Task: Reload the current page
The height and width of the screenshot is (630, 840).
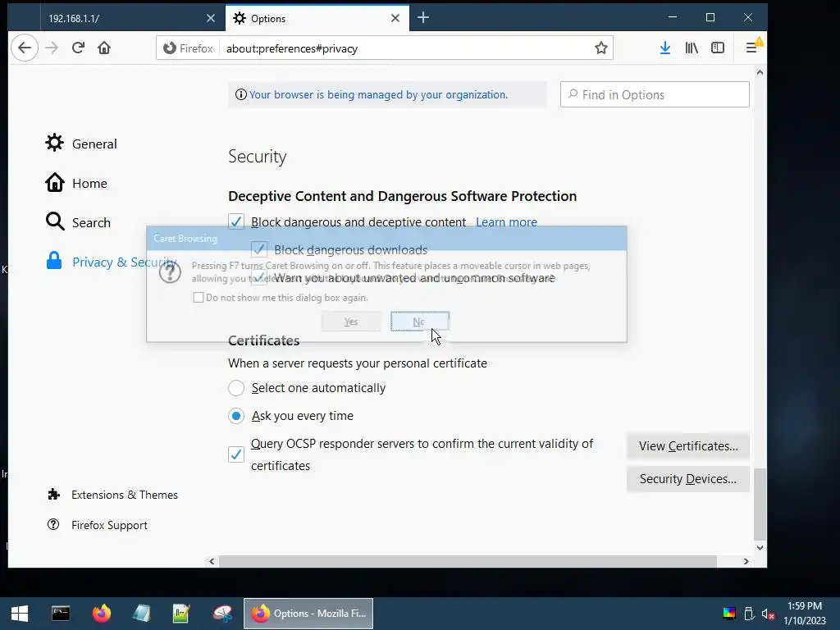Action: coord(78,48)
